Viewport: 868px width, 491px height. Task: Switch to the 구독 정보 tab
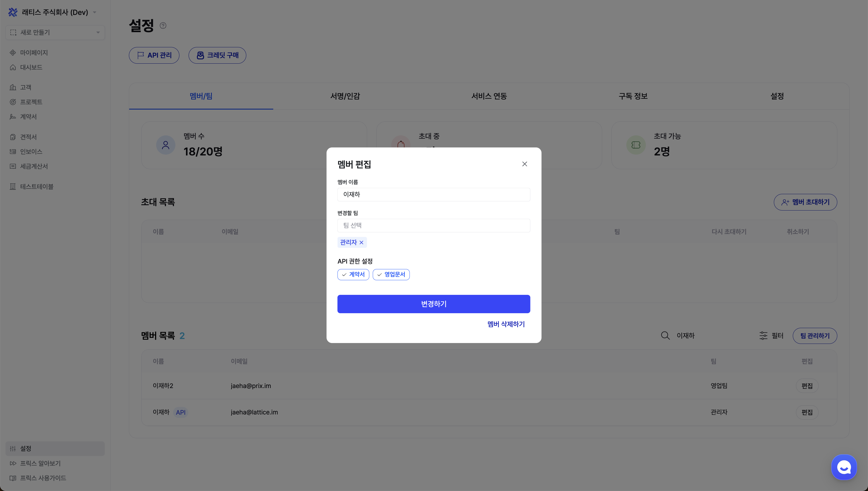(633, 96)
